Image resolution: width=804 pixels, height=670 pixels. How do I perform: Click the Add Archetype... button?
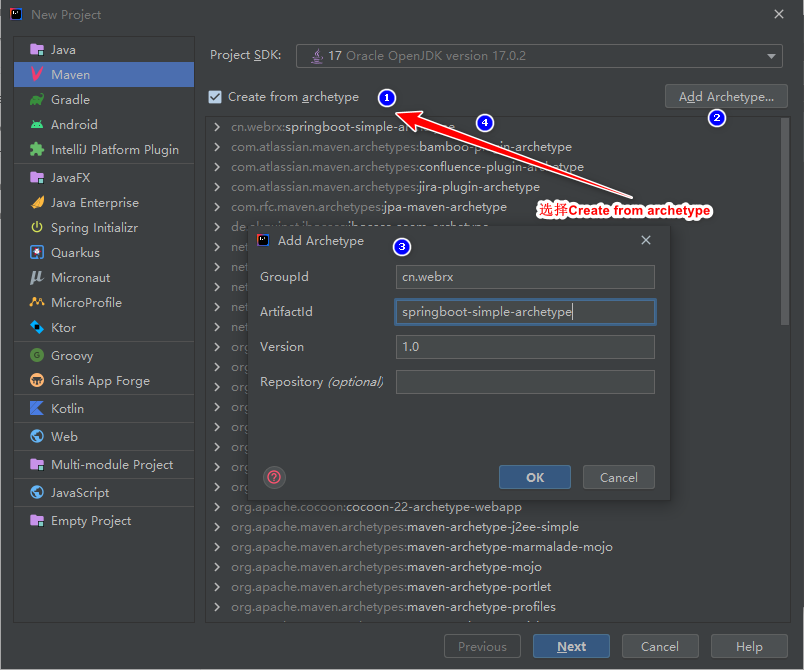coord(726,96)
